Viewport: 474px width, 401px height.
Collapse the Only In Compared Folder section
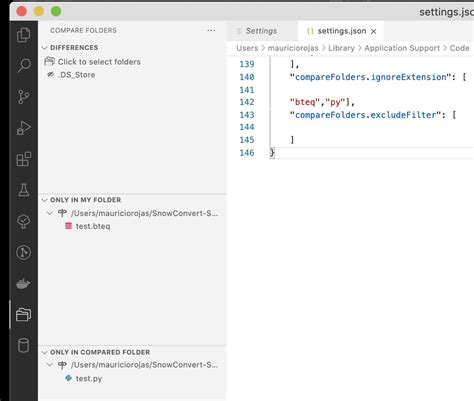click(44, 352)
